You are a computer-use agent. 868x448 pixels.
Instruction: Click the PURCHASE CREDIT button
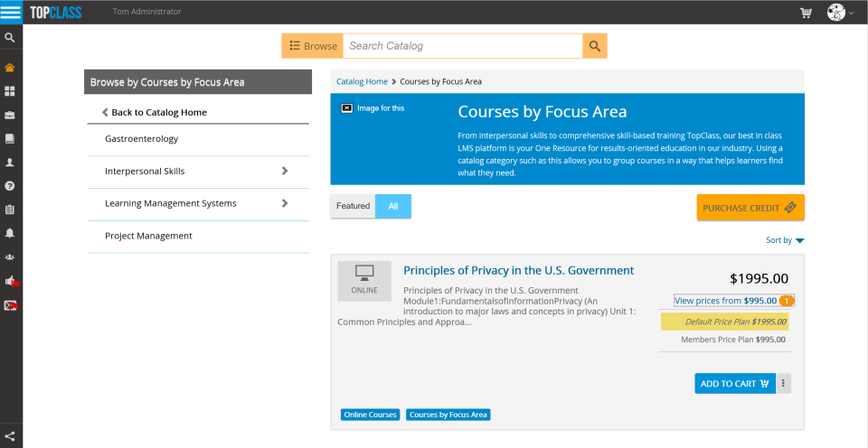tap(750, 208)
